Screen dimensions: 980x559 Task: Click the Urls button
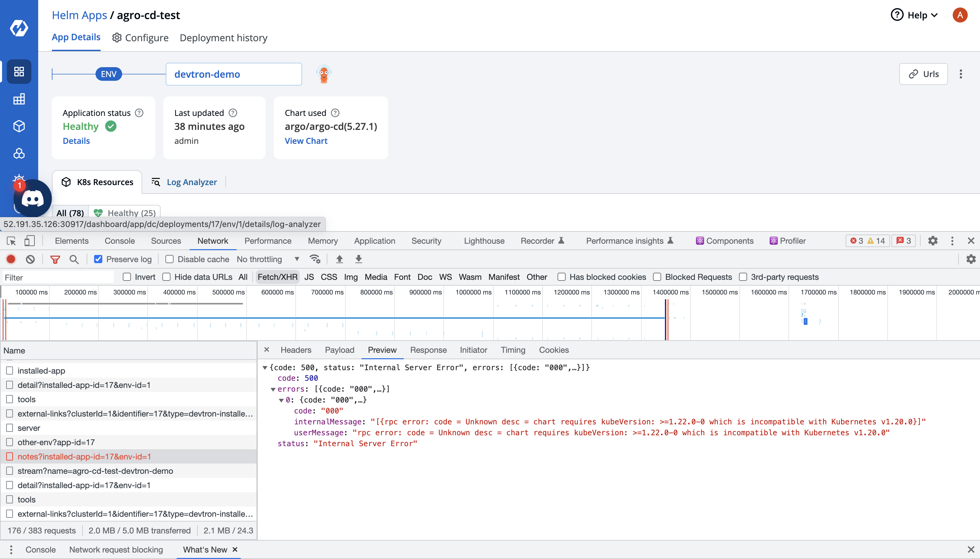923,74
